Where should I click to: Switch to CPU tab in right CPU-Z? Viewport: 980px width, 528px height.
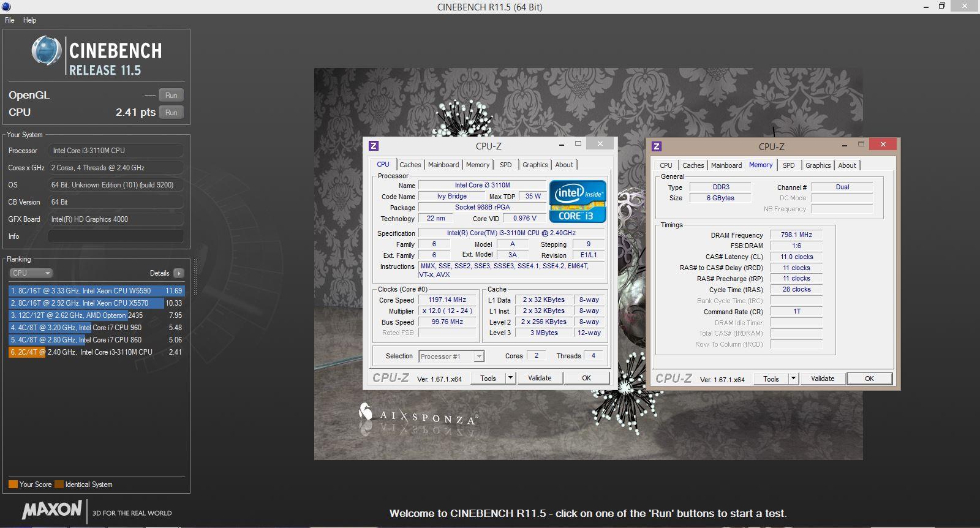coord(666,165)
